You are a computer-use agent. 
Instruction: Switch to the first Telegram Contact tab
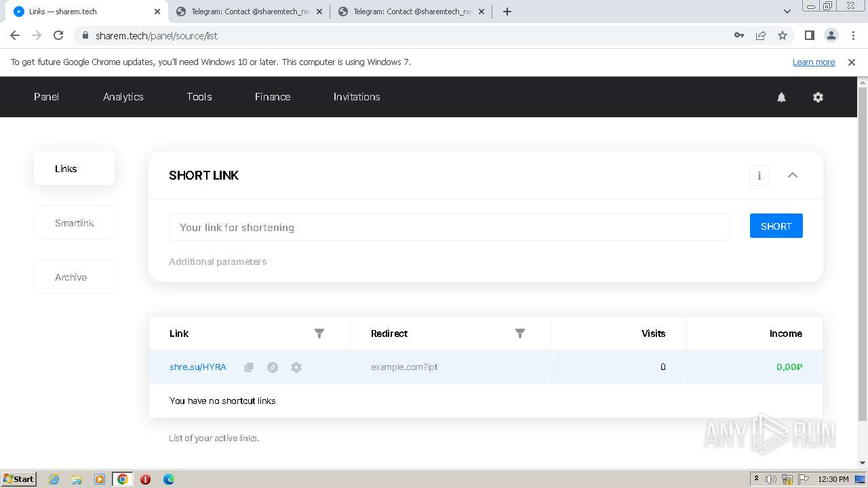[x=249, y=12]
